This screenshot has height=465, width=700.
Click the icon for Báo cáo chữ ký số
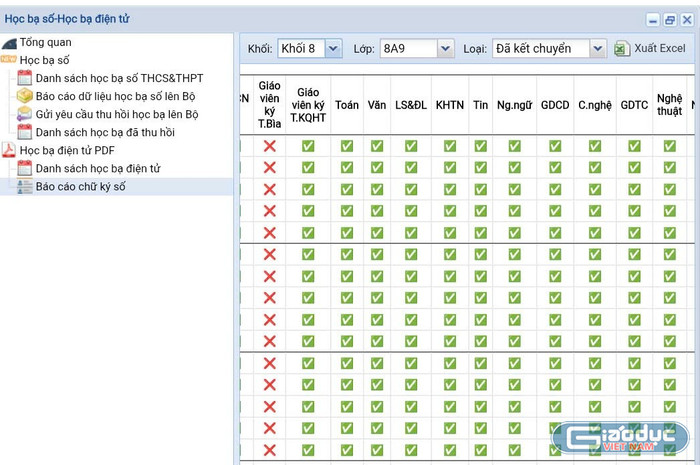(x=25, y=187)
